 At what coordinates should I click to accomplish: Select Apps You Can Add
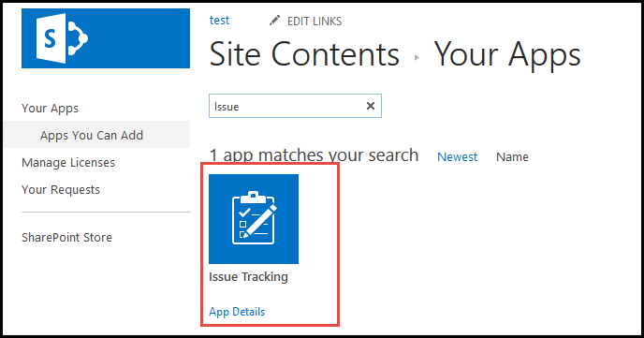coord(92,136)
